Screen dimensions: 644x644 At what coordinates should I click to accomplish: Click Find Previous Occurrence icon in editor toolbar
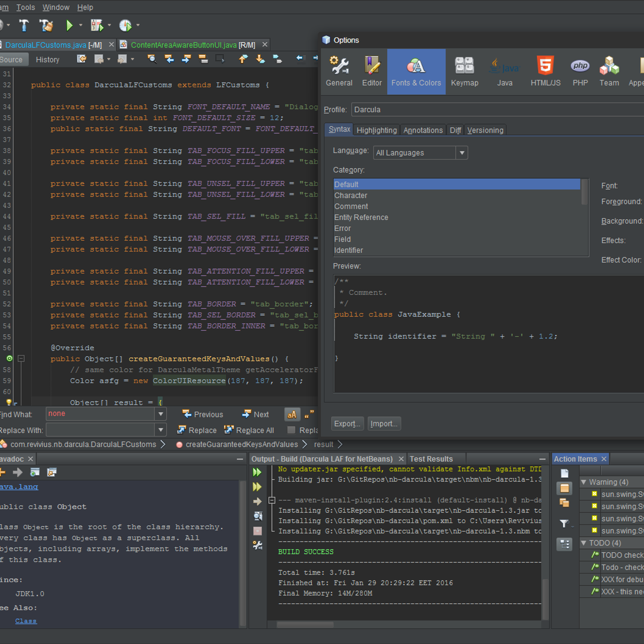pyautogui.click(x=169, y=59)
